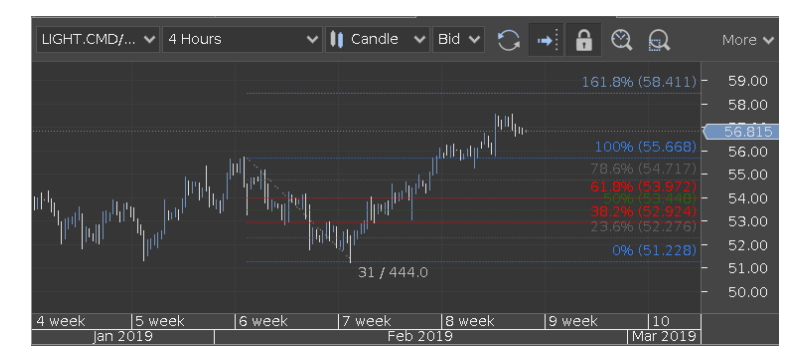Click the 4 week time axis label
The image size is (789, 360).
(60, 321)
